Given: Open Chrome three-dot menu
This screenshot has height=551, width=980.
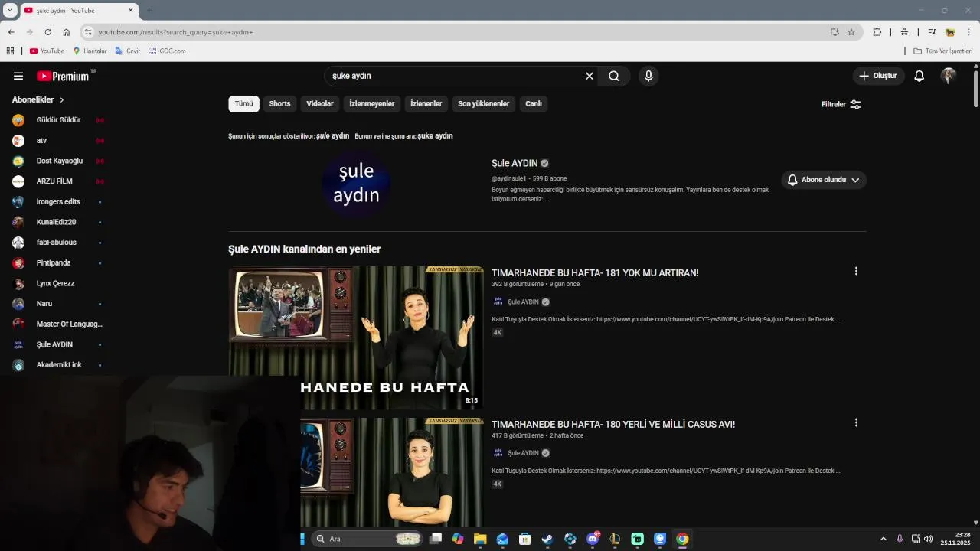Looking at the screenshot, I should click(x=969, y=32).
